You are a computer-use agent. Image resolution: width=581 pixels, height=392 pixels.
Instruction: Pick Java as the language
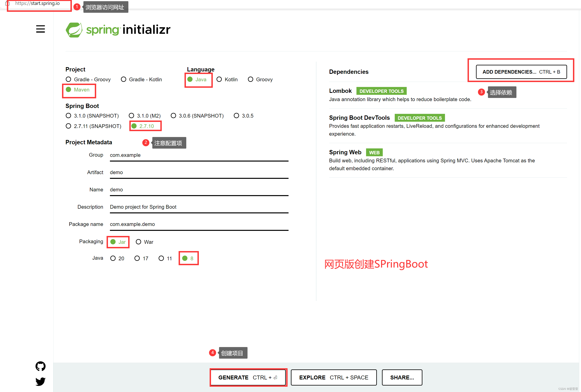click(197, 79)
